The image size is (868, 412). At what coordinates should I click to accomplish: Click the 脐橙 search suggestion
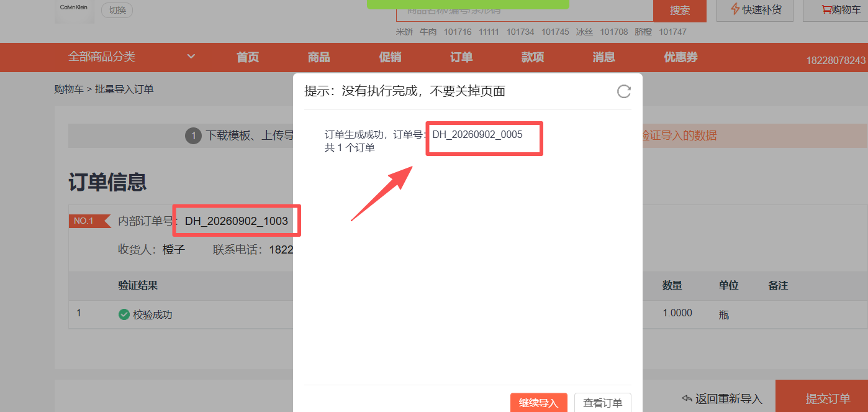[643, 32]
